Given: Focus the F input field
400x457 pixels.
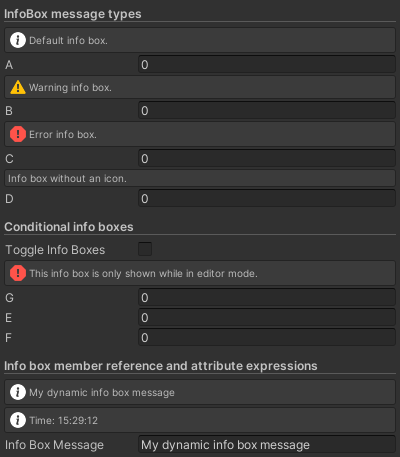Looking at the screenshot, I should point(267,337).
